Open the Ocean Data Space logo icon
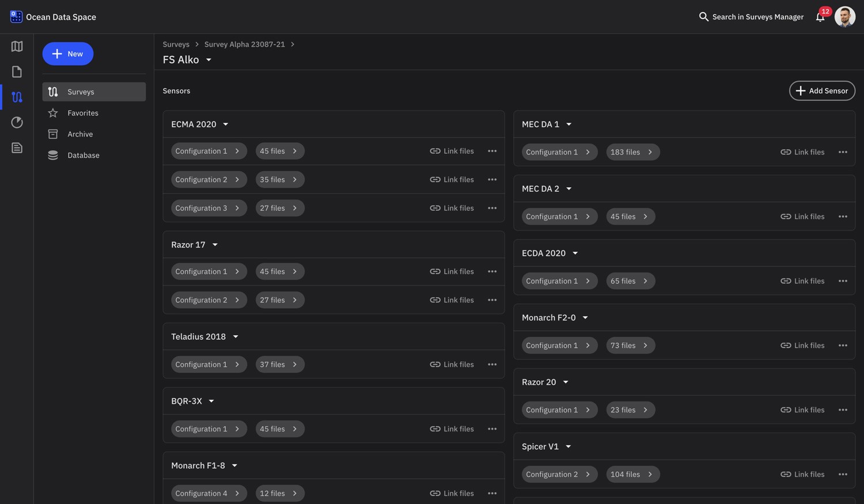Viewport: 864px width, 504px height. point(16,16)
